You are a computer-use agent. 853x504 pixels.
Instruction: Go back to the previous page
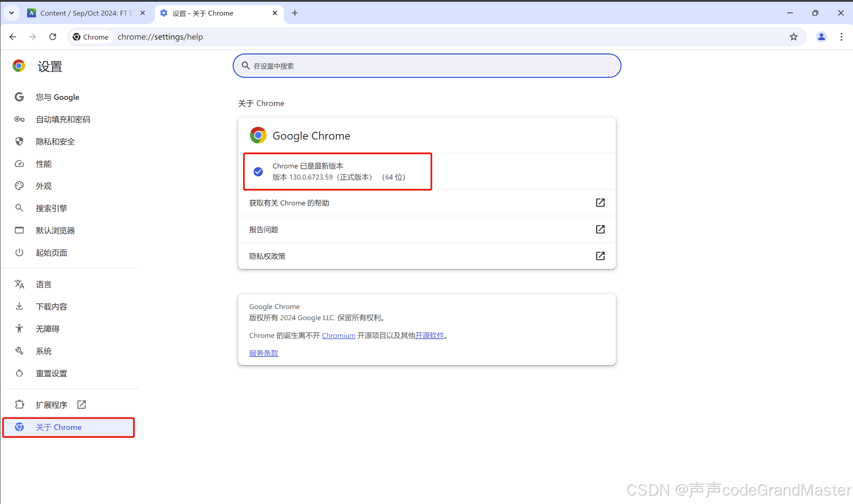pos(13,37)
